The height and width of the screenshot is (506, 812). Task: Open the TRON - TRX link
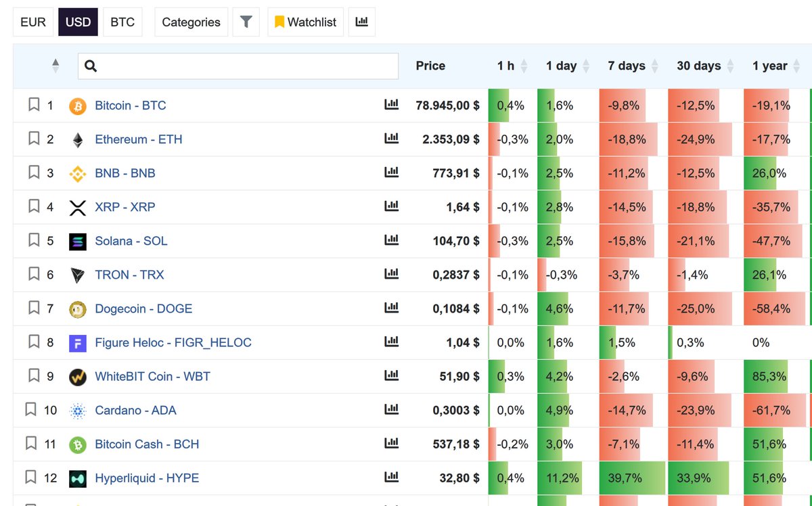[x=129, y=275]
